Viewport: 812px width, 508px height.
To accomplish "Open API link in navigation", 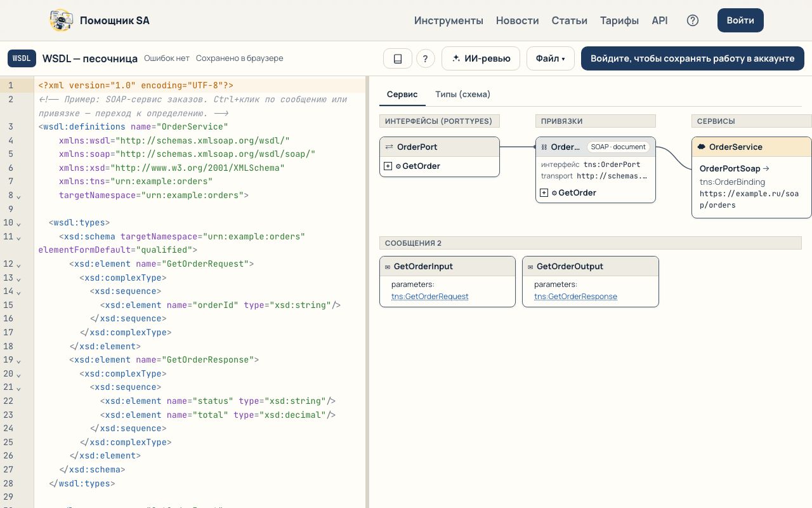I will 660,20.
